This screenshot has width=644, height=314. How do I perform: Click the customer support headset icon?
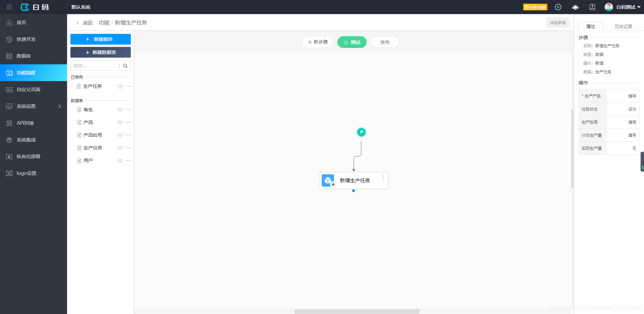click(x=575, y=7)
